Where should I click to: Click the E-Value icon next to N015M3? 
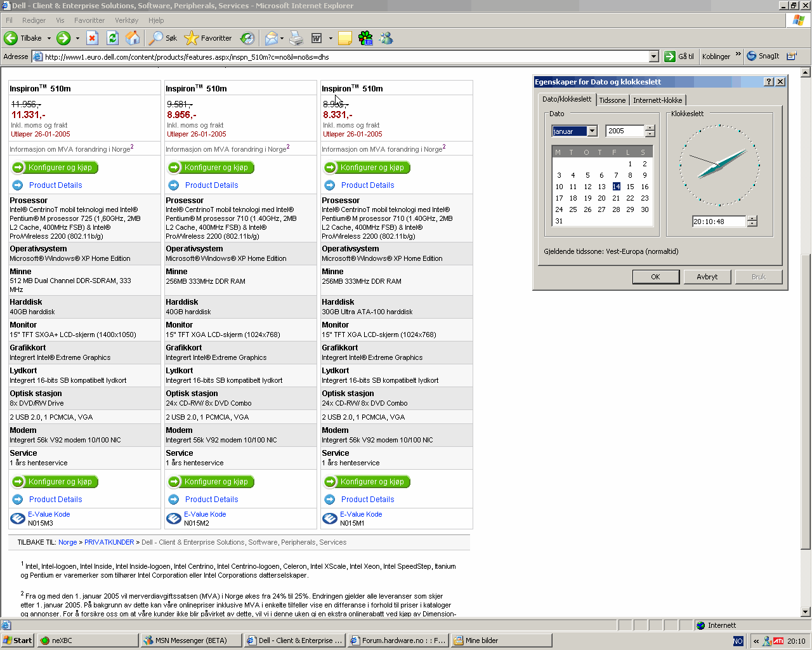(x=18, y=519)
